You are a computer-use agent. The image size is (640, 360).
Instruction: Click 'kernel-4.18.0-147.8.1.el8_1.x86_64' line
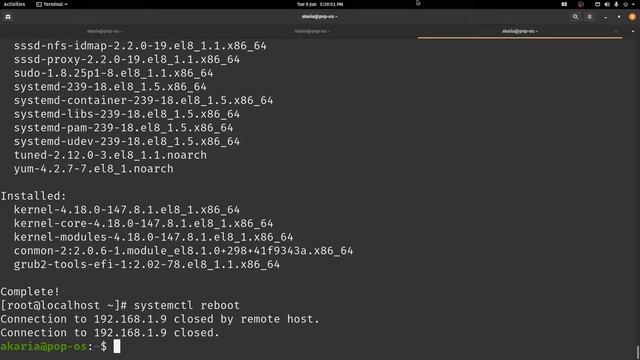[127, 210]
